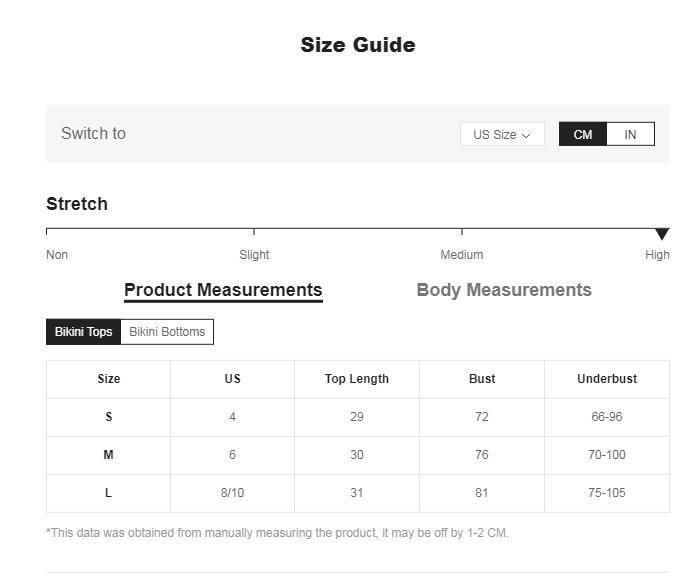Show the Bikini Tops measurements

(84, 332)
